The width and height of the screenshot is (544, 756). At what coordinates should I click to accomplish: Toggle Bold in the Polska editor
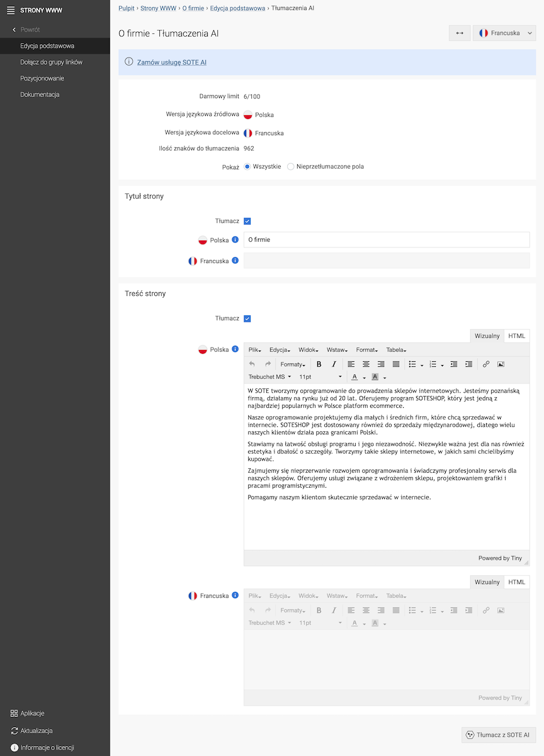pyautogui.click(x=319, y=364)
